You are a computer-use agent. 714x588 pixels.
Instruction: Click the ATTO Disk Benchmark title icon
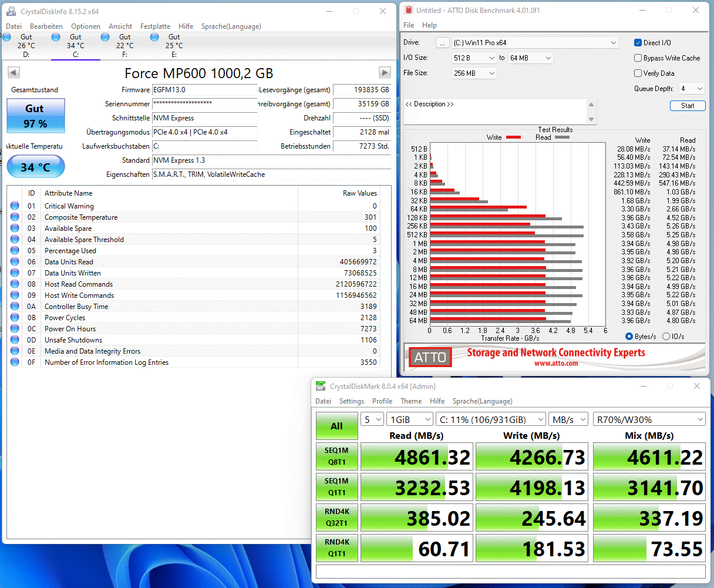tap(409, 11)
